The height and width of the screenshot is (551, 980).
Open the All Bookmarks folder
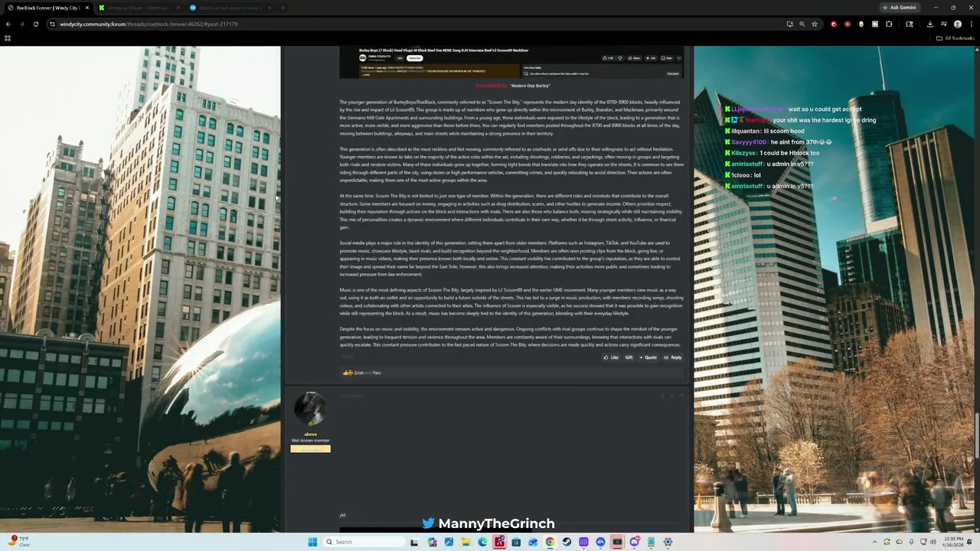(x=955, y=38)
